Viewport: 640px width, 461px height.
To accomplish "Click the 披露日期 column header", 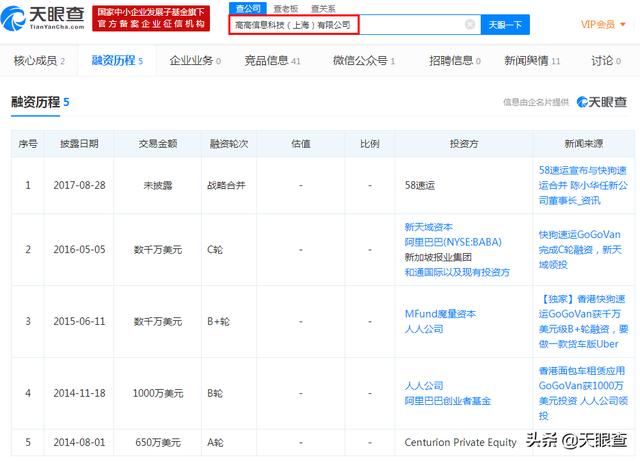I will [79, 144].
